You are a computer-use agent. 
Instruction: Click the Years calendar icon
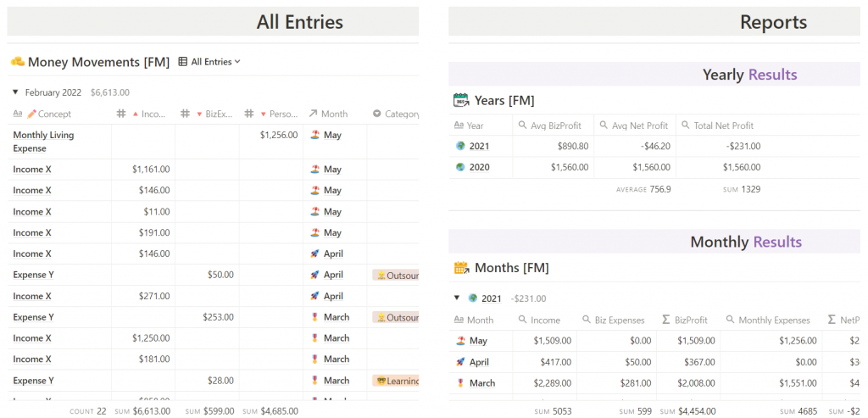(x=461, y=100)
